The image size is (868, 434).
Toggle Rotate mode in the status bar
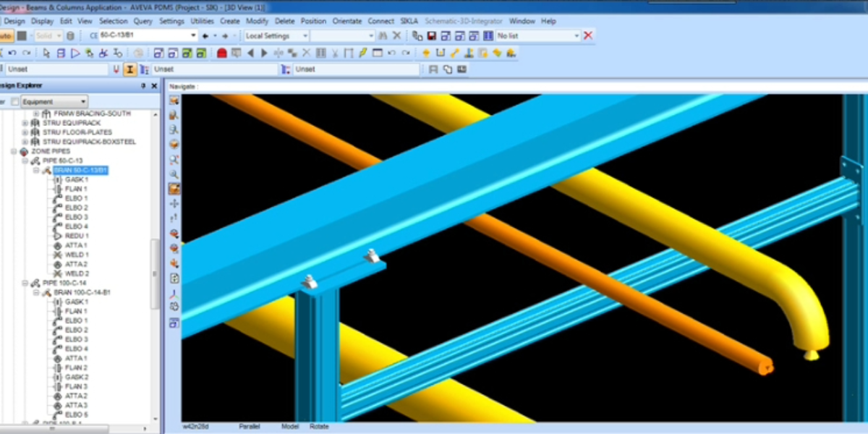point(318,427)
